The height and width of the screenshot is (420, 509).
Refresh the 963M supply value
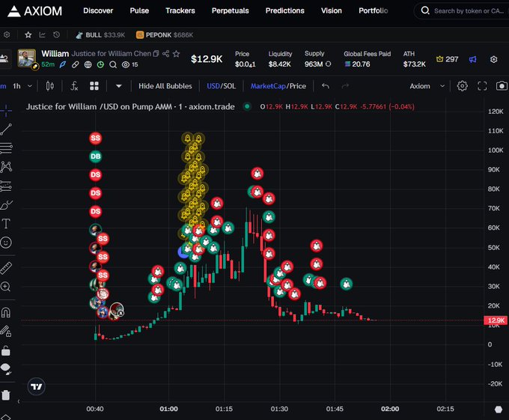[328, 64]
